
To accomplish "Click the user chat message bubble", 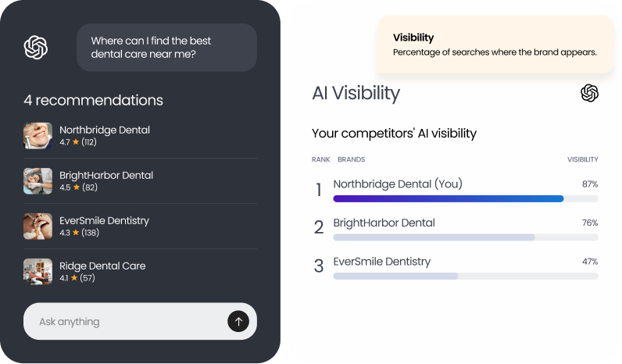I will click(166, 48).
